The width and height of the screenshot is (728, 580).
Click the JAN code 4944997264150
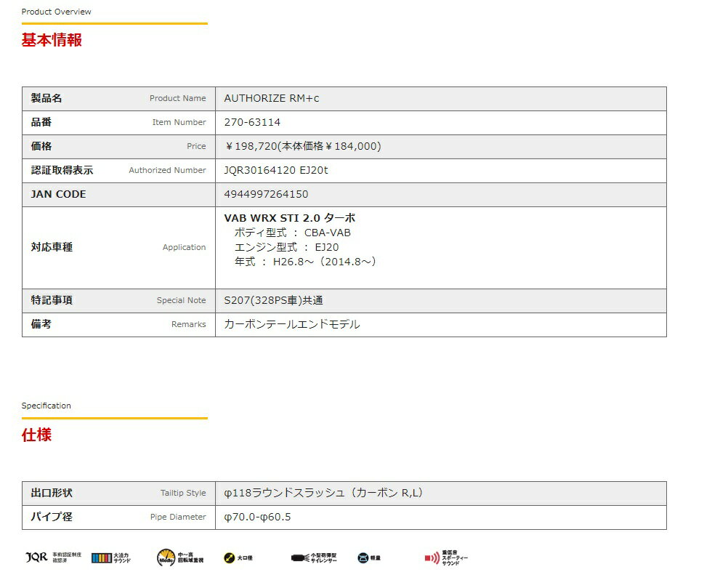click(266, 194)
